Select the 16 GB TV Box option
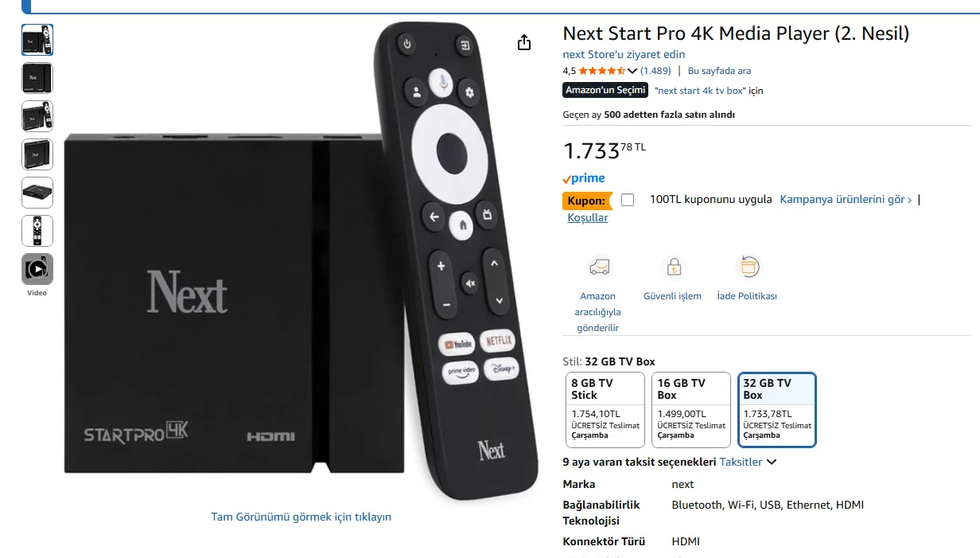980x558 pixels. point(691,410)
